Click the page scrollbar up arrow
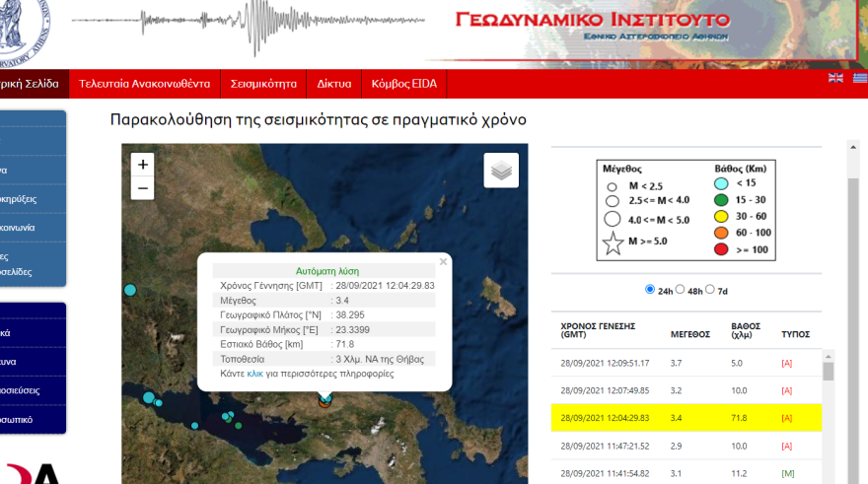This screenshot has width=868, height=484. tap(853, 147)
